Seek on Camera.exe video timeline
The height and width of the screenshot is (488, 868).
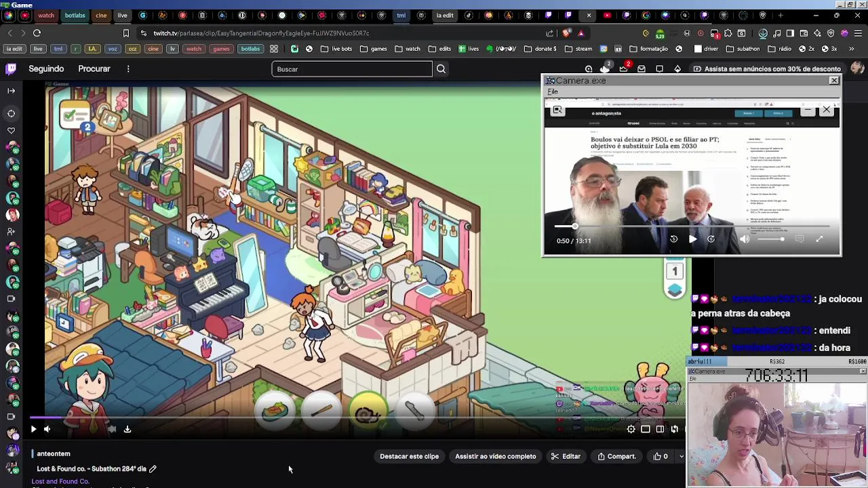692,226
